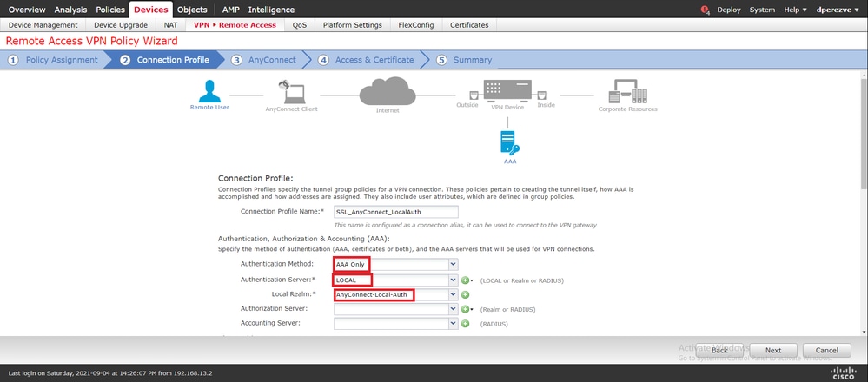Image resolution: width=868 pixels, height=382 pixels.
Task: Go to step 4 Access & Certificate
Action: (367, 60)
